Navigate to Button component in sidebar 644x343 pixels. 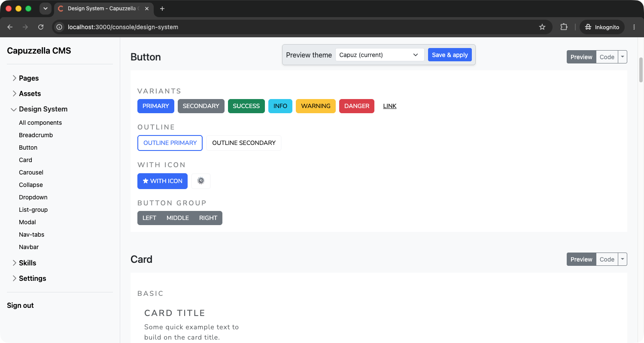(28, 147)
